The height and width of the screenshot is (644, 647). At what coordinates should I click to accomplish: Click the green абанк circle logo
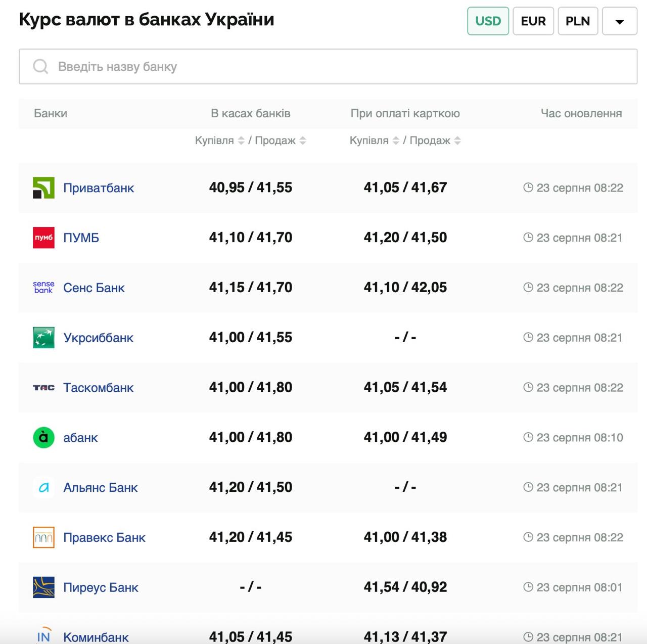coord(43,438)
